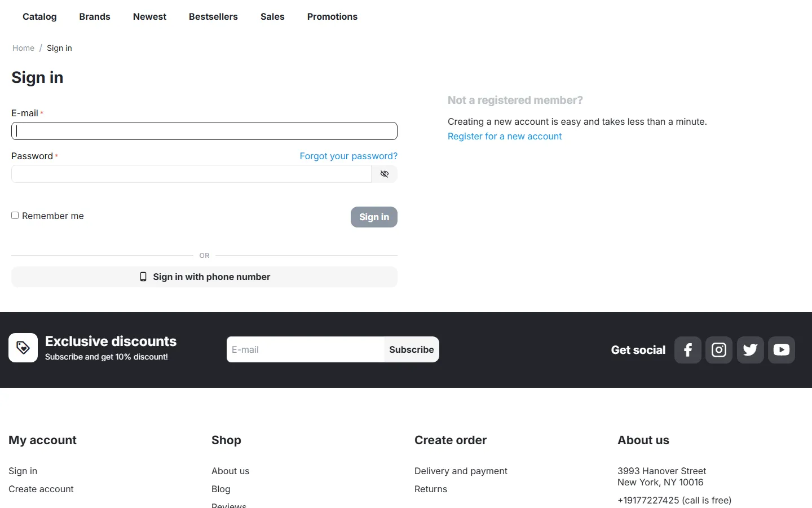This screenshot has width=812, height=508.
Task: Open the Instagram social icon
Action: pos(719,350)
